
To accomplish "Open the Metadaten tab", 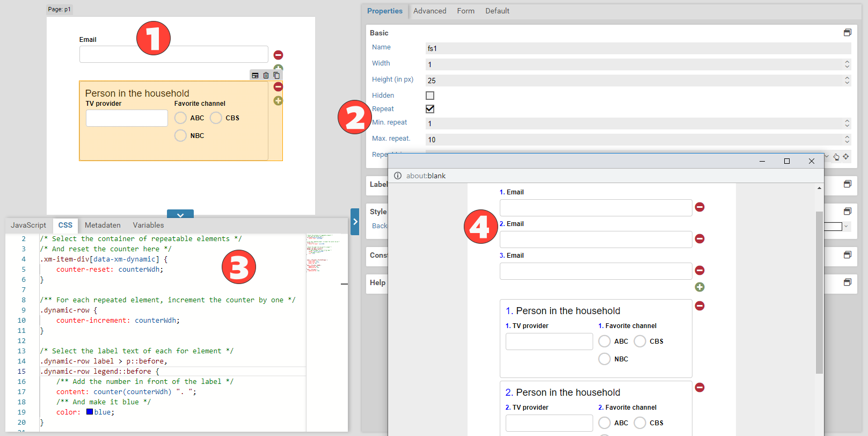I will pos(103,225).
